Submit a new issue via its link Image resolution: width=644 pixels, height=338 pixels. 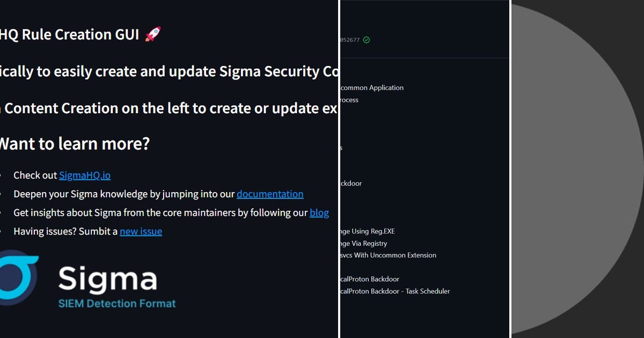tap(141, 231)
